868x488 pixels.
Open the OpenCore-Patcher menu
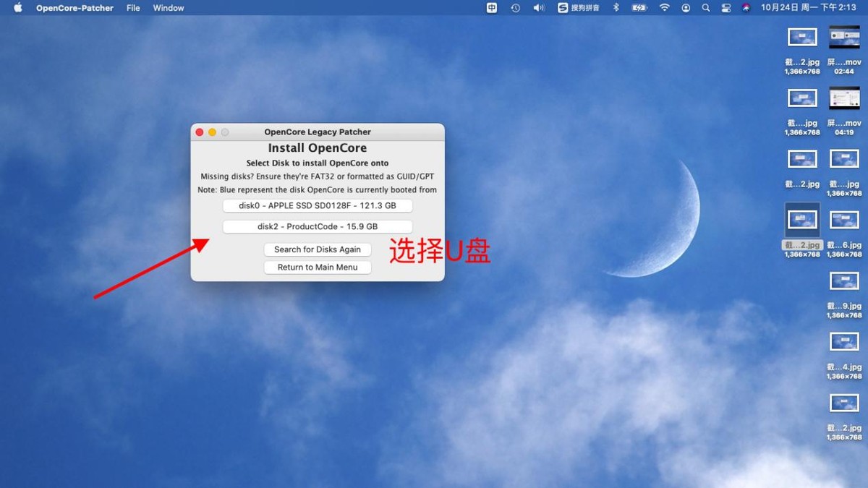click(75, 8)
